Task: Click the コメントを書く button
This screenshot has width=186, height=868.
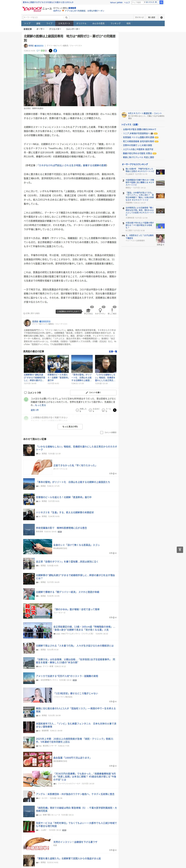Action: (93, 393)
